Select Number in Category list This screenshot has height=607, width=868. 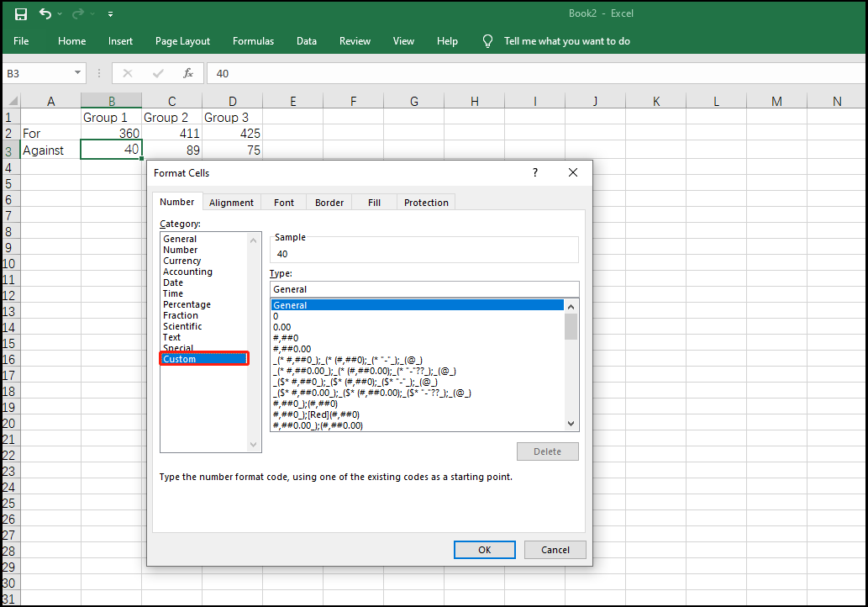(x=180, y=250)
